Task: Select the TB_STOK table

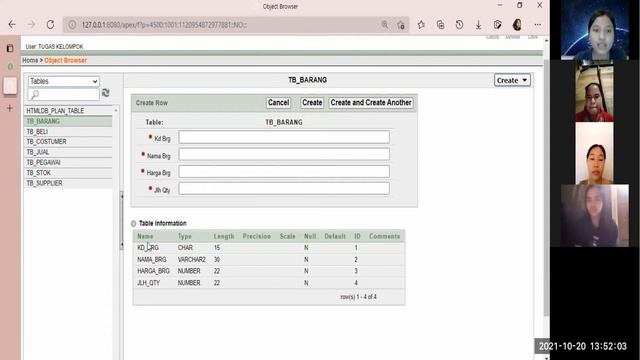Action: click(68, 173)
